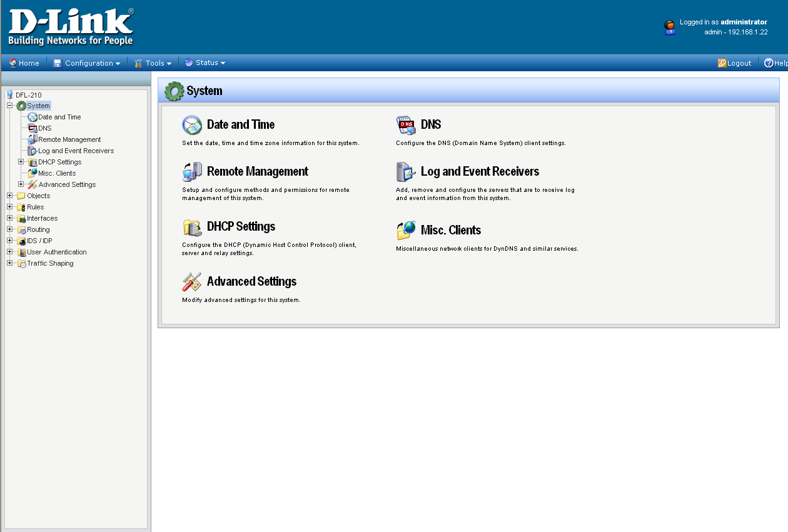Collapse the System tree node
The image size is (788, 532).
coord(10,106)
